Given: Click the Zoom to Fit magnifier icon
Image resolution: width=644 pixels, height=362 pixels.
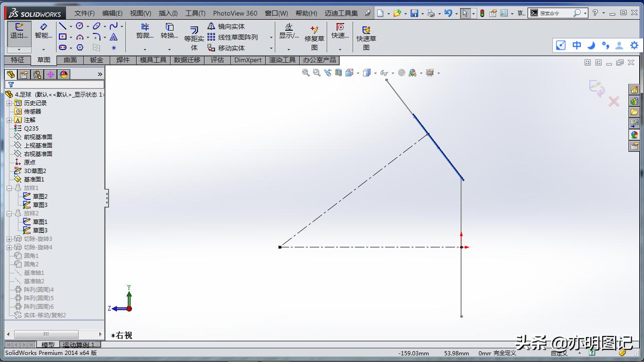Looking at the screenshot, I should (x=305, y=73).
